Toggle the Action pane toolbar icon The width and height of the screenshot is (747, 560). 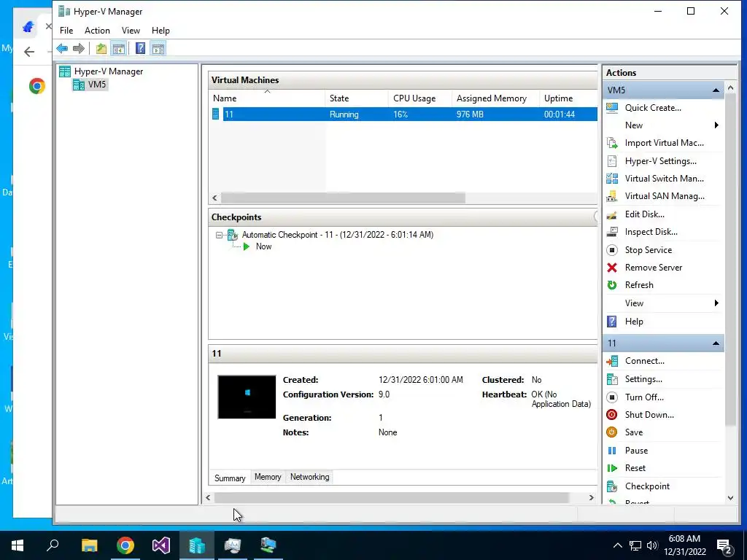(x=158, y=48)
